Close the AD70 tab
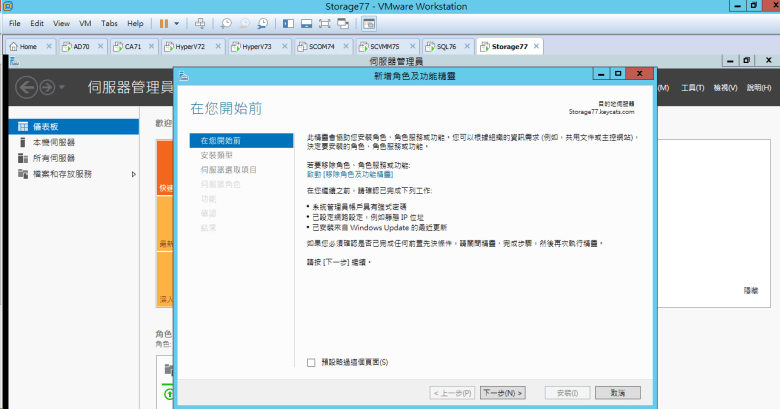This screenshot has width=780, height=409. [x=101, y=46]
